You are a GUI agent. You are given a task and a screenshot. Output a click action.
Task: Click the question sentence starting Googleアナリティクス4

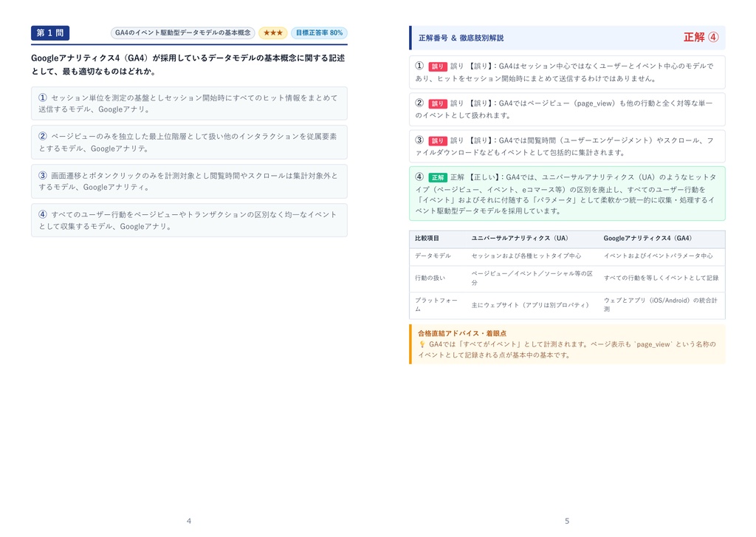click(188, 65)
